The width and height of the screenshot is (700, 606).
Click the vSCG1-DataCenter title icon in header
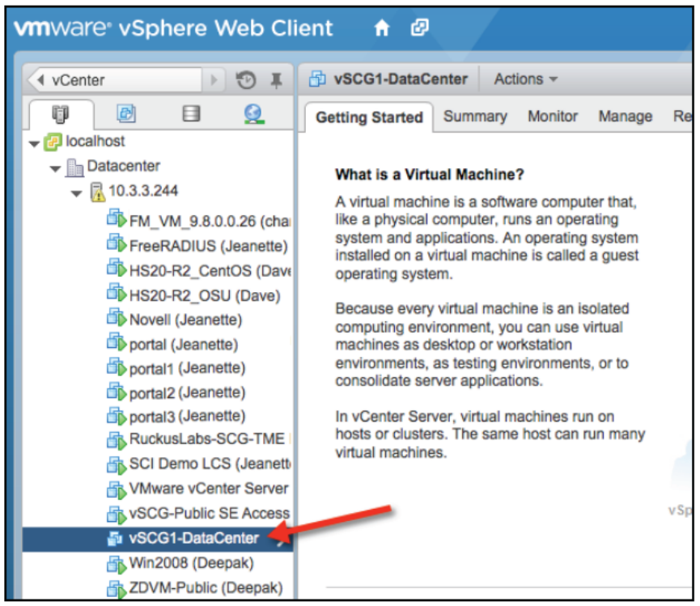pyautogui.click(x=317, y=79)
